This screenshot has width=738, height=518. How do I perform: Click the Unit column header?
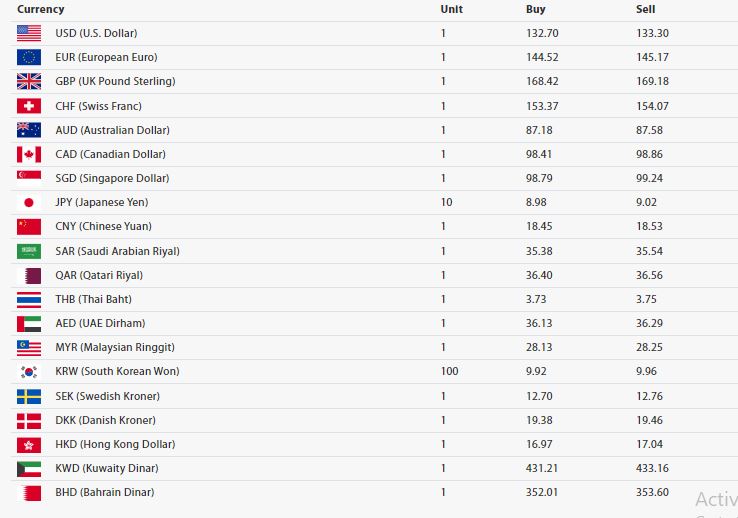[451, 9]
